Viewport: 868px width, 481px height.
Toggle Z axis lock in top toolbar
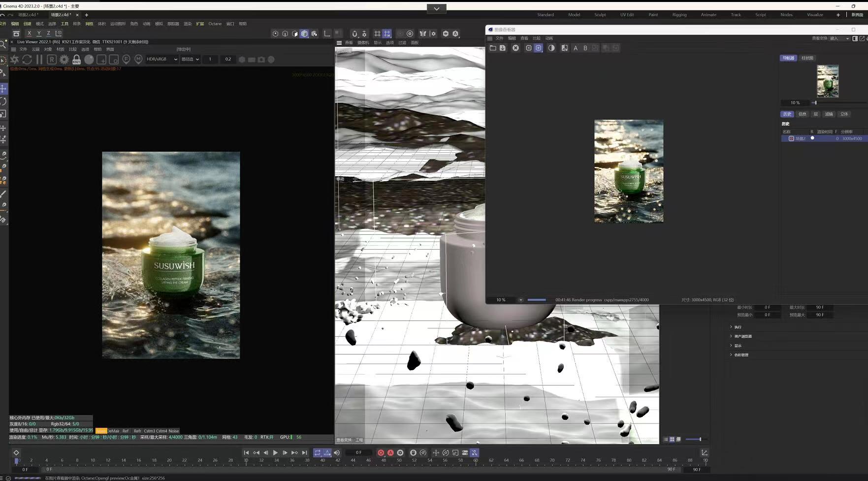[48, 33]
